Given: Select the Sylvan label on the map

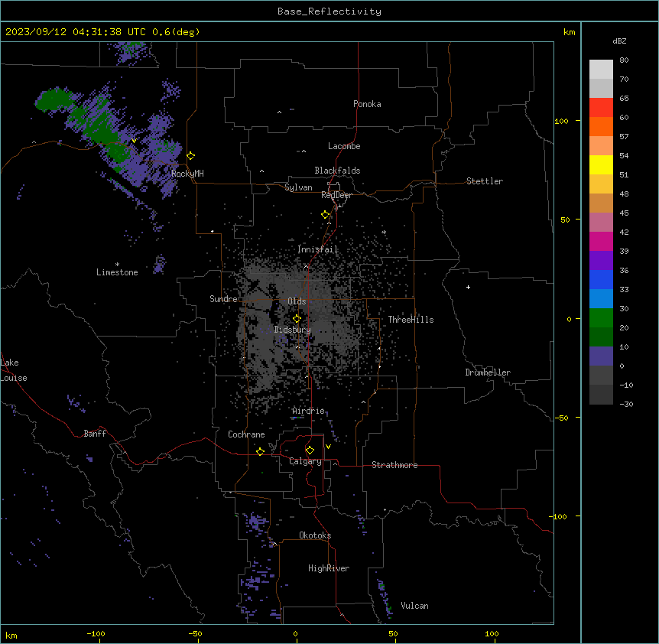Looking at the screenshot, I should pyautogui.click(x=298, y=187).
